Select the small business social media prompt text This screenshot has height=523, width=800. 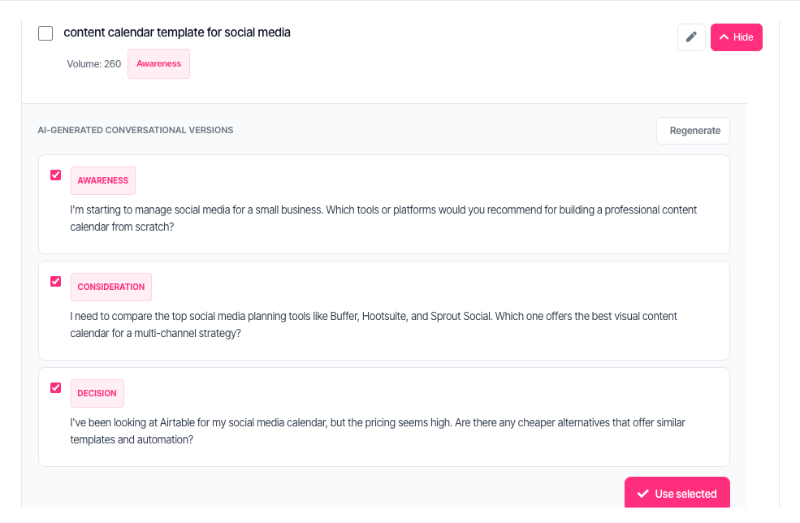pos(383,218)
